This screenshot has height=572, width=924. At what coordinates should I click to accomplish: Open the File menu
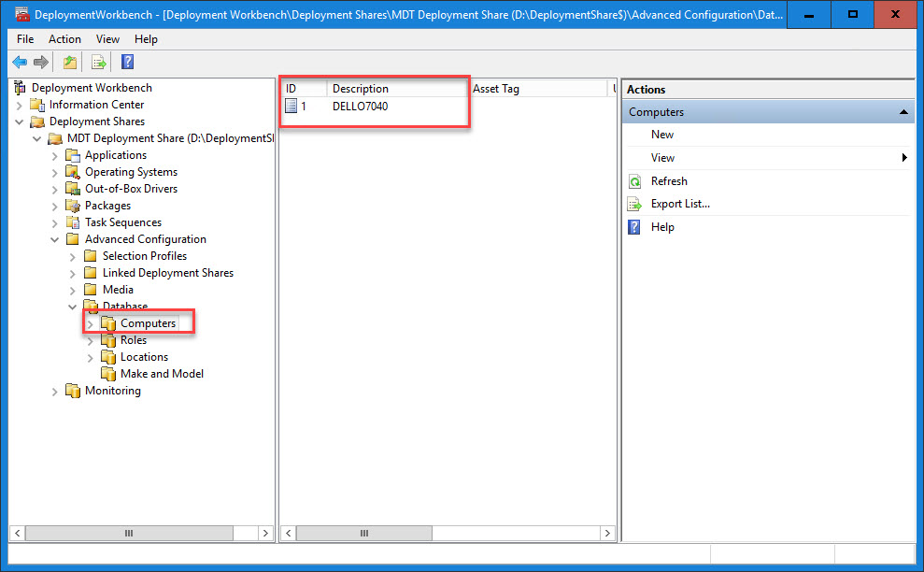(x=25, y=39)
